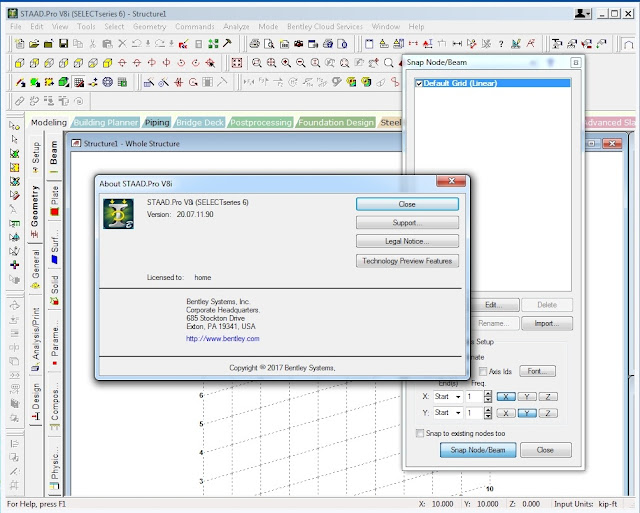Select the Plate vertical sub-tab
Screen dimensions: 640x513
54,200
